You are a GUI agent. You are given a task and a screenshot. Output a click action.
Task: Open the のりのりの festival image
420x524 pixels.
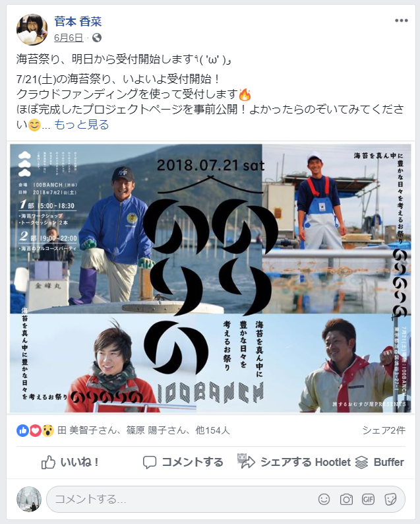pos(210,278)
